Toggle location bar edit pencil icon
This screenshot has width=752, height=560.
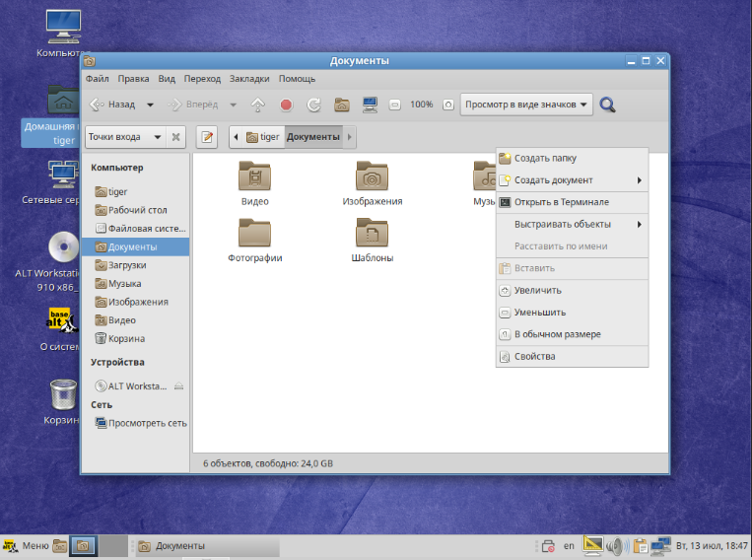coord(207,137)
